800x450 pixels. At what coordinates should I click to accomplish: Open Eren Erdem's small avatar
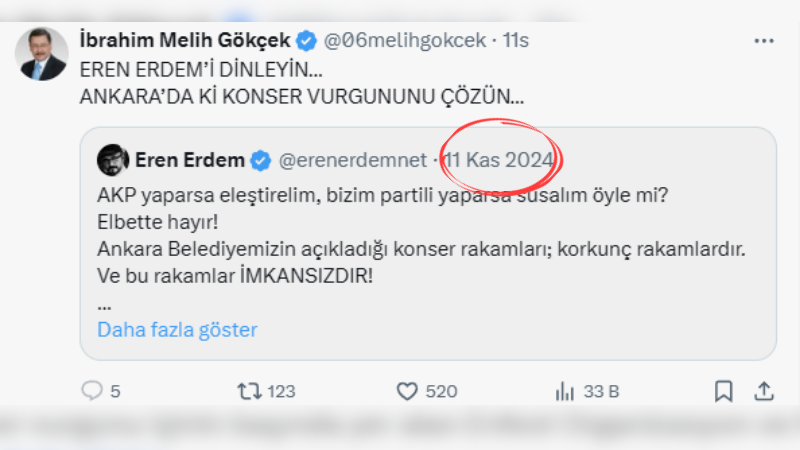(x=112, y=158)
